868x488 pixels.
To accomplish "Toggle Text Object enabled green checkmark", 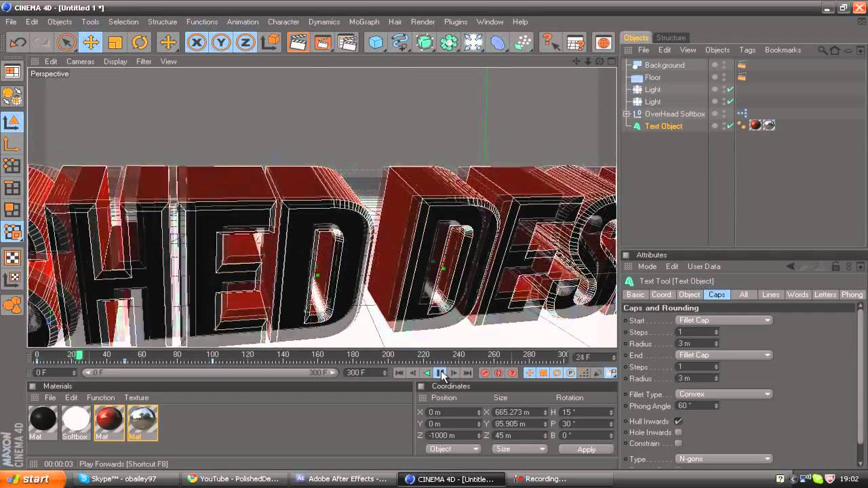I will tap(730, 126).
